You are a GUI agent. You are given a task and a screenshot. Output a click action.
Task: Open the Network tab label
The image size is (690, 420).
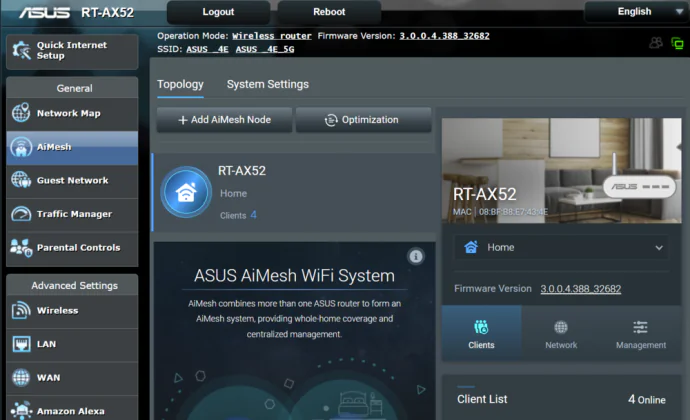tap(561, 345)
